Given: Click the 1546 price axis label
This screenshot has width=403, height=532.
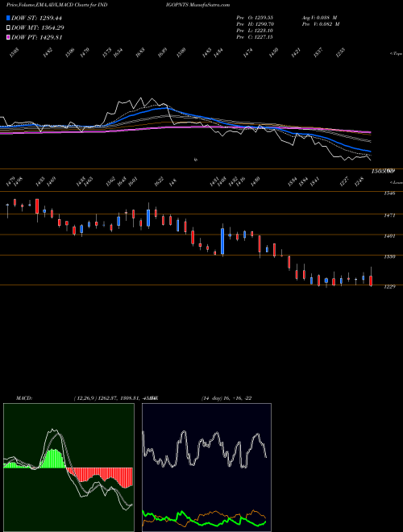Looking at the screenshot, I should [x=389, y=193].
